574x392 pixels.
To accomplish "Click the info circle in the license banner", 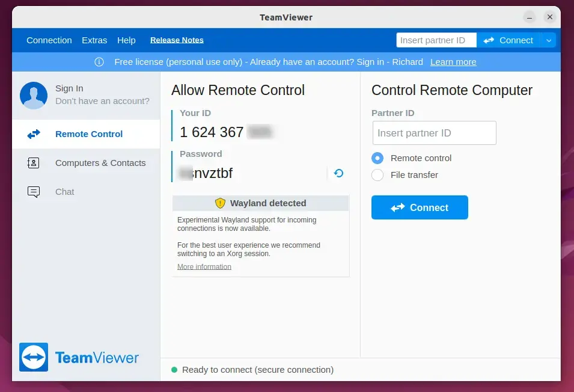I will [99, 61].
